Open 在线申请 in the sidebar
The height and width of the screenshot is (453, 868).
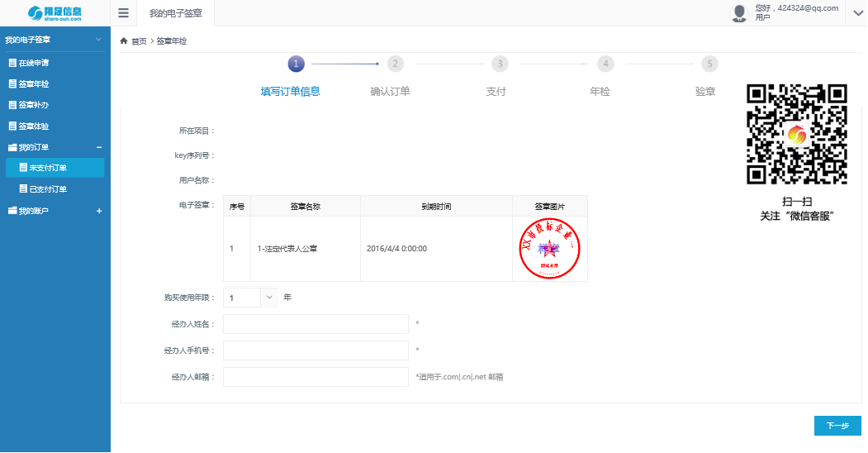[x=34, y=63]
